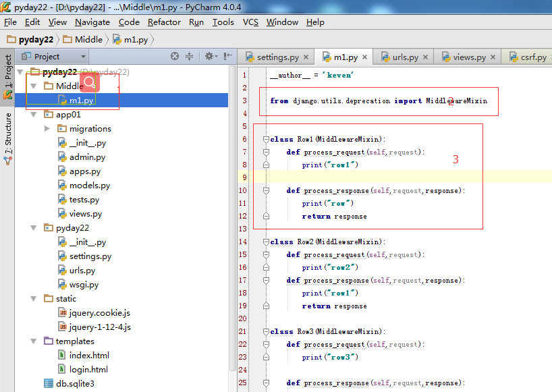Screen dimensions: 552x392
Task: Click the red search magnifier icon
Action: (x=90, y=83)
